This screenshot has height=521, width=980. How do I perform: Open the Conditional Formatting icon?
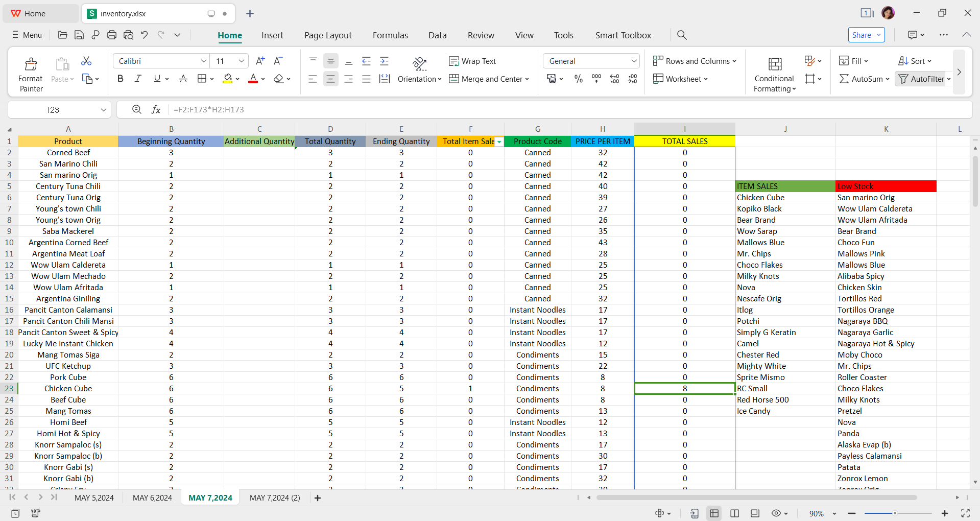pyautogui.click(x=775, y=64)
